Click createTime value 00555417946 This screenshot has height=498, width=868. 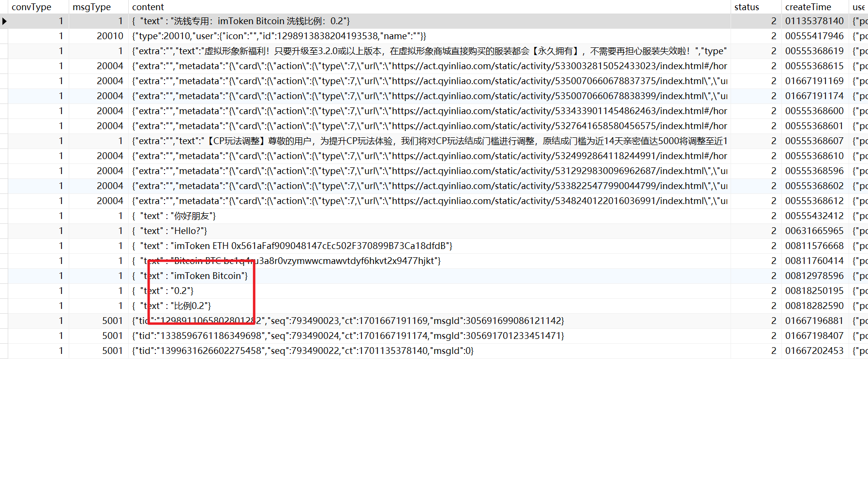pos(815,36)
